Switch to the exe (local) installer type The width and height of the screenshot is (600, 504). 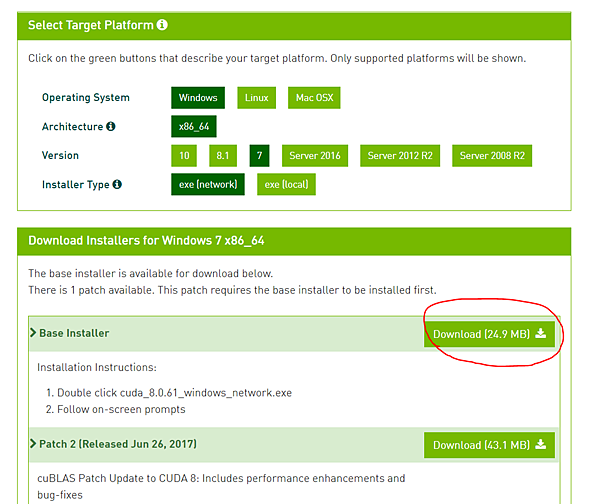(x=286, y=184)
